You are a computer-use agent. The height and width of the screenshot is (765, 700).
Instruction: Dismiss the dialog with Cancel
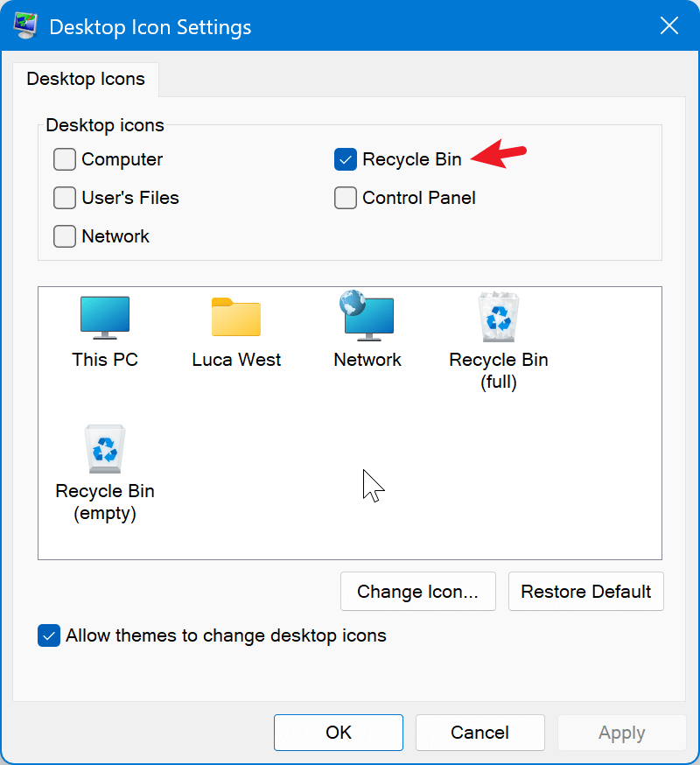tap(479, 733)
